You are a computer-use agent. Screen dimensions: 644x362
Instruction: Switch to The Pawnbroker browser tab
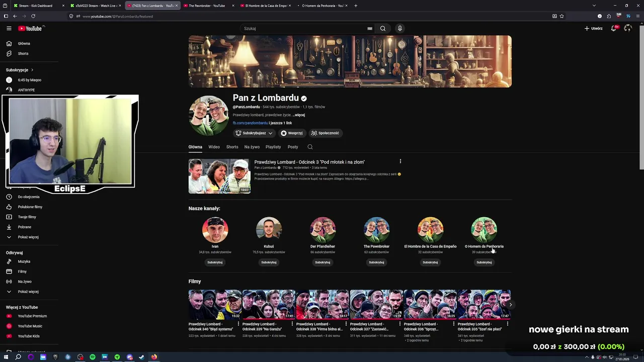(x=209, y=6)
